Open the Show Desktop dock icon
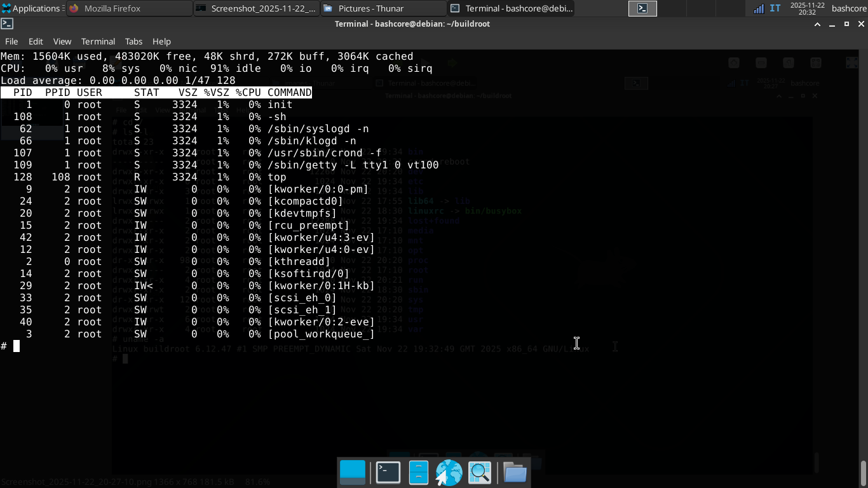The width and height of the screenshot is (868, 488). pyautogui.click(x=353, y=473)
